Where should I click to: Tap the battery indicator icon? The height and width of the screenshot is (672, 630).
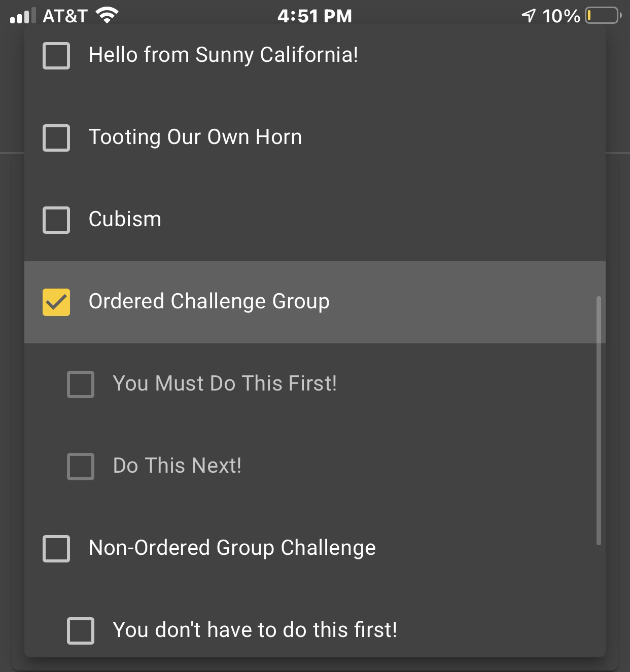(x=603, y=16)
